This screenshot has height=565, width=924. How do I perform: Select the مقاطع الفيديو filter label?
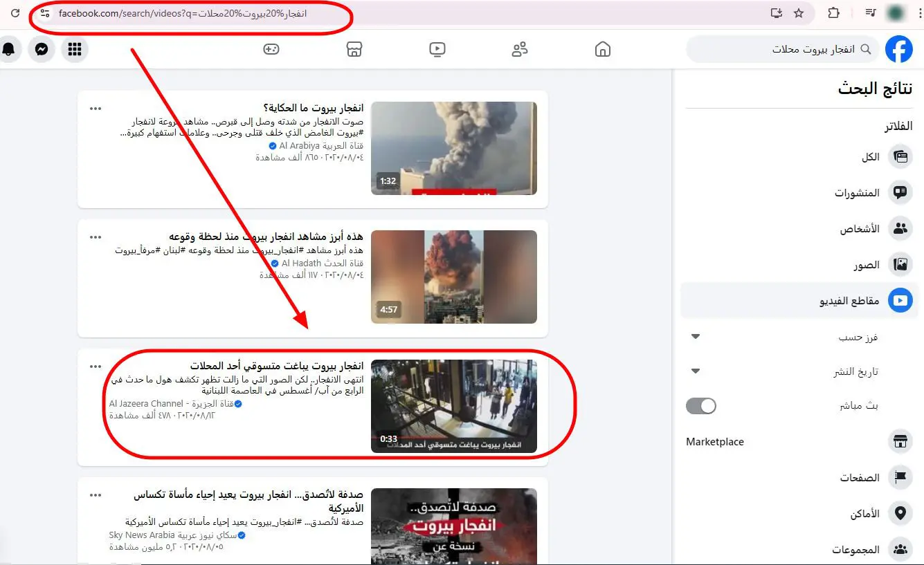[x=850, y=301]
